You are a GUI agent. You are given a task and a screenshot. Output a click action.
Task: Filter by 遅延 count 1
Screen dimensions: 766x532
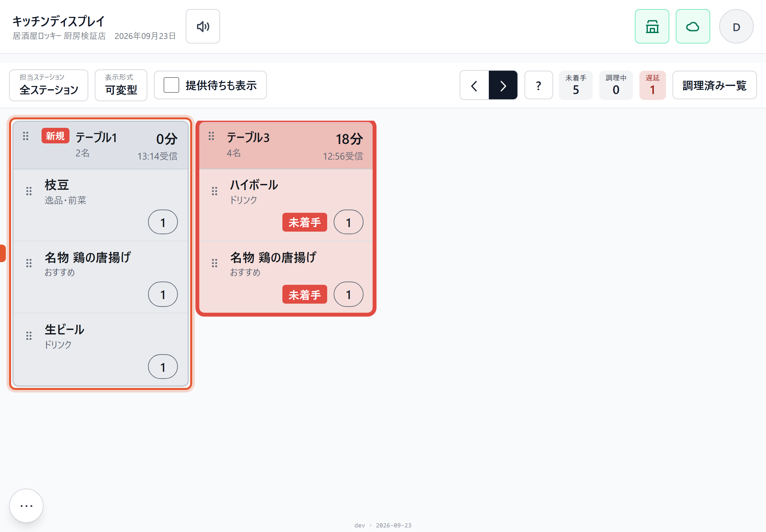click(x=652, y=85)
